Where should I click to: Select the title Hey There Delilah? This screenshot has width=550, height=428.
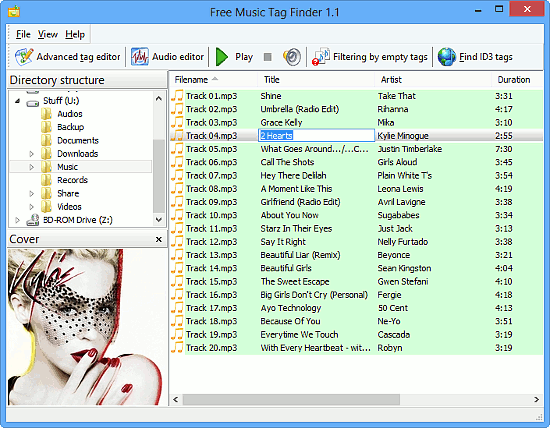293,175
